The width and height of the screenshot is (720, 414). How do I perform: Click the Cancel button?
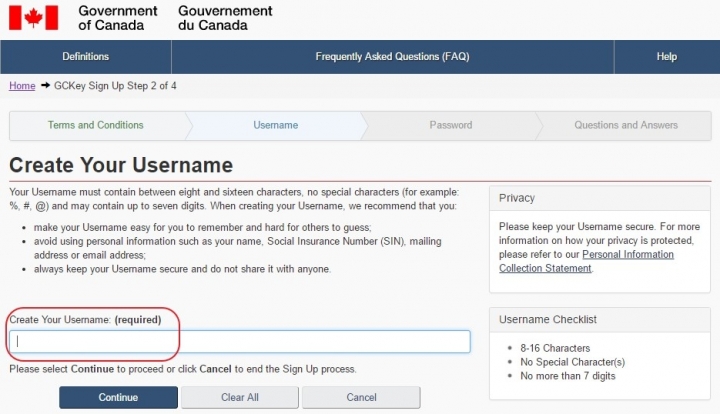pos(361,397)
